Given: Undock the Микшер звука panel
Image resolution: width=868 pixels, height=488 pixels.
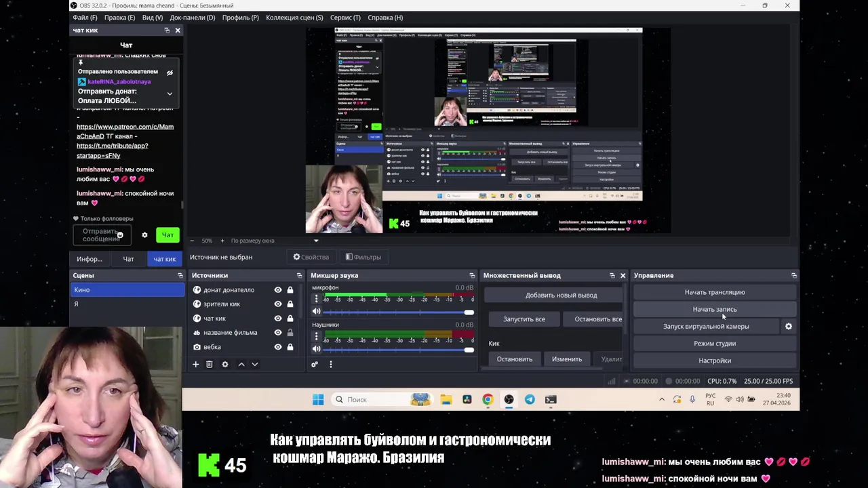Looking at the screenshot, I should click(x=472, y=275).
